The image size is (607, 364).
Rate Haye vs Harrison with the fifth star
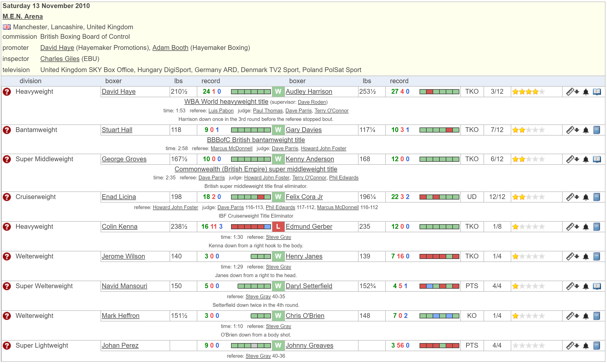pyautogui.click(x=542, y=92)
